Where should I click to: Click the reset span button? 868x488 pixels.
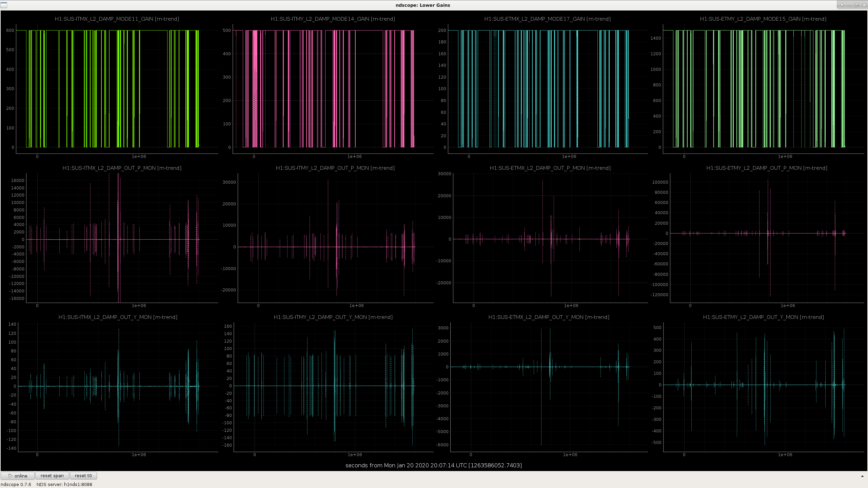52,475
